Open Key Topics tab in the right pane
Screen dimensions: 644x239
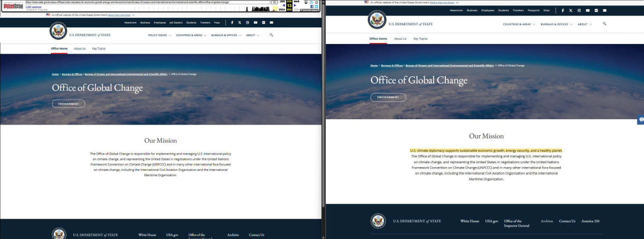pyautogui.click(x=420, y=39)
